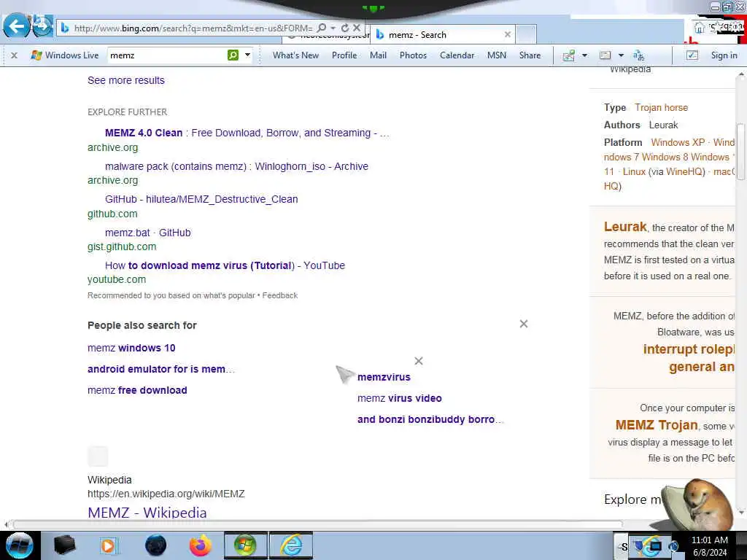Image resolution: width=747 pixels, height=560 pixels.
Task: Open the 'See more results' link
Action: pyautogui.click(x=125, y=80)
